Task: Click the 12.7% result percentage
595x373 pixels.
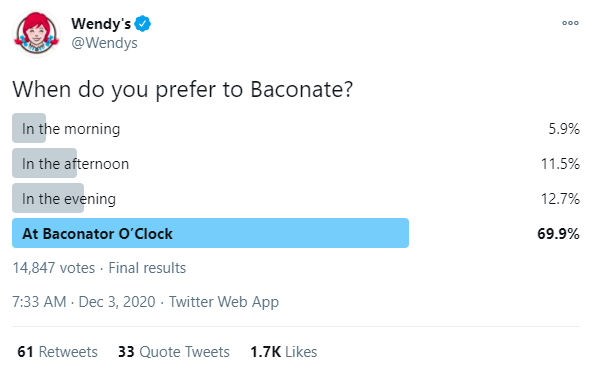Action: (560, 199)
